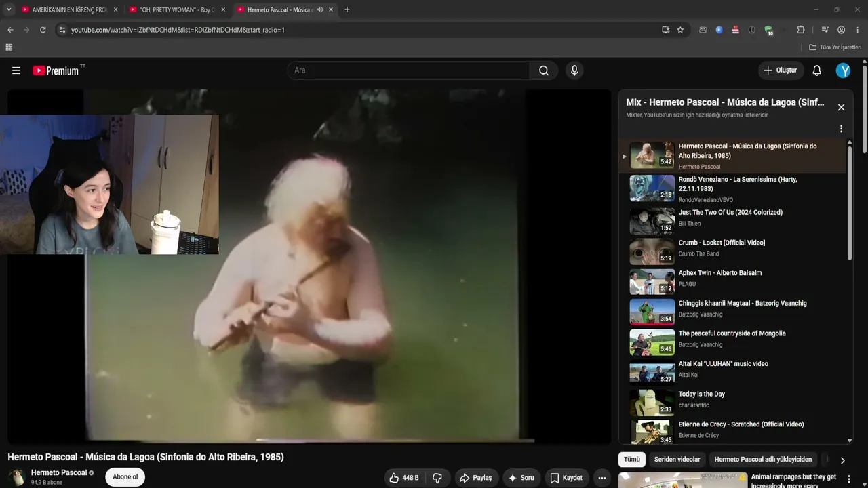Open the Hermeto Pascoal channel name link
The image size is (868, 488).
[59, 473]
